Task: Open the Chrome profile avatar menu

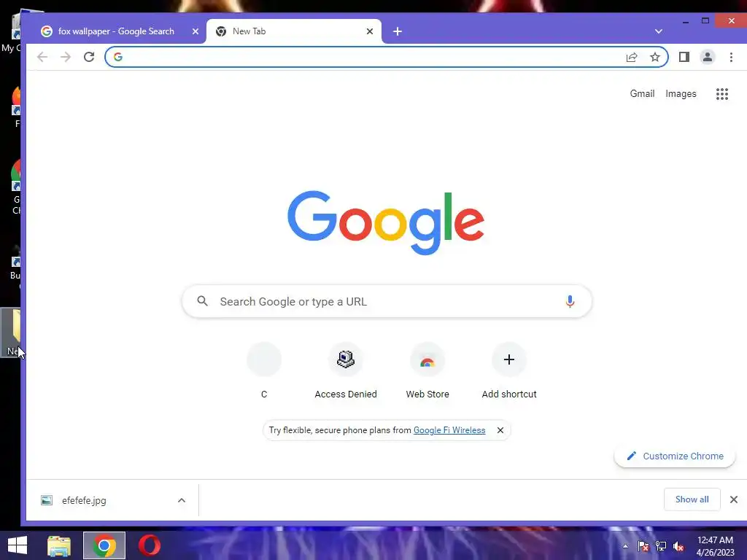Action: click(x=708, y=57)
